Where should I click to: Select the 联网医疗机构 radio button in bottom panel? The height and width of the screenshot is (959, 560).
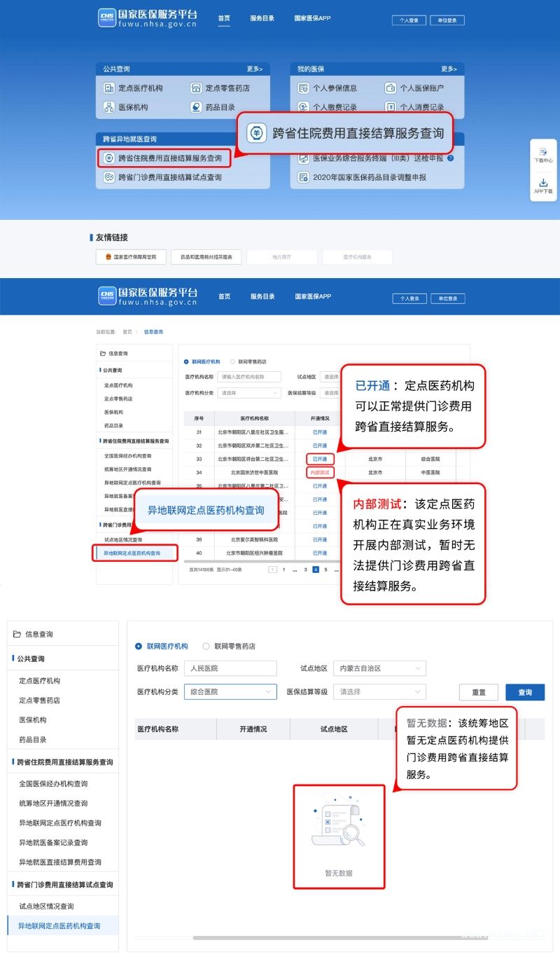coord(138,646)
